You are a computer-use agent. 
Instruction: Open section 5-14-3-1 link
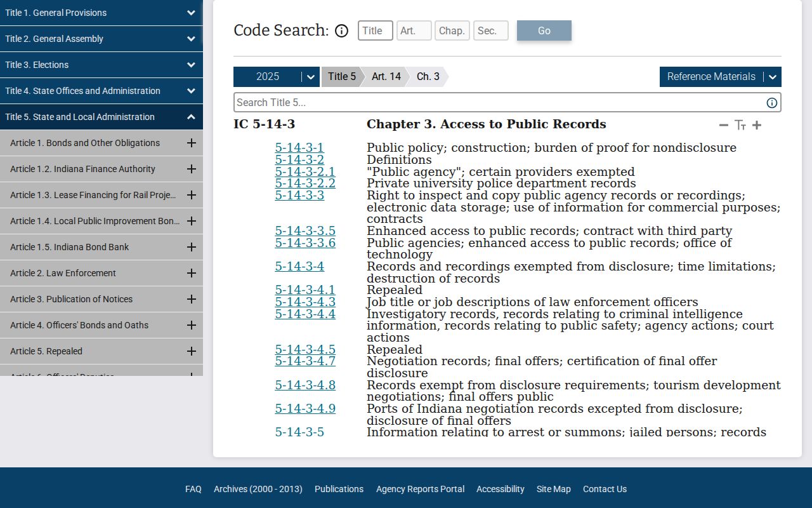coord(299,148)
